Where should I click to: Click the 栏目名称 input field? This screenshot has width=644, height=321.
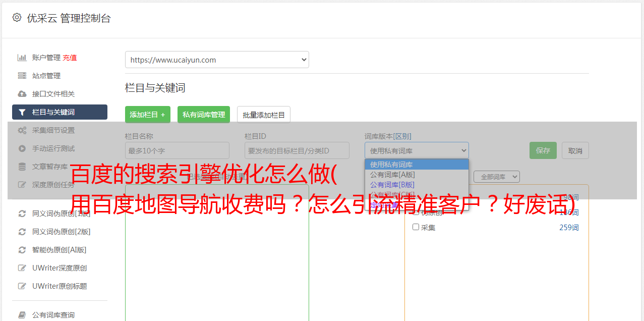(x=177, y=150)
